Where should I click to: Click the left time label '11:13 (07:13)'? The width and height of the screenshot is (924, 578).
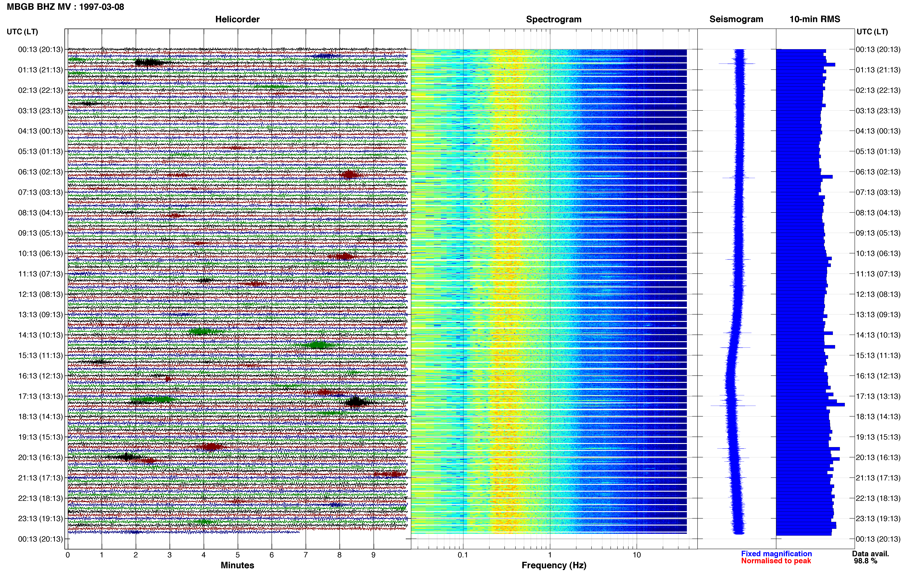[x=41, y=274]
